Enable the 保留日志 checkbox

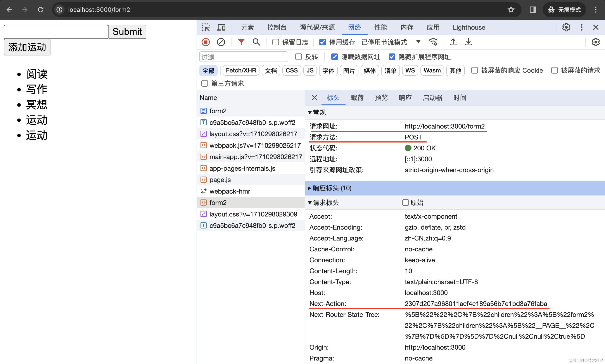click(276, 42)
